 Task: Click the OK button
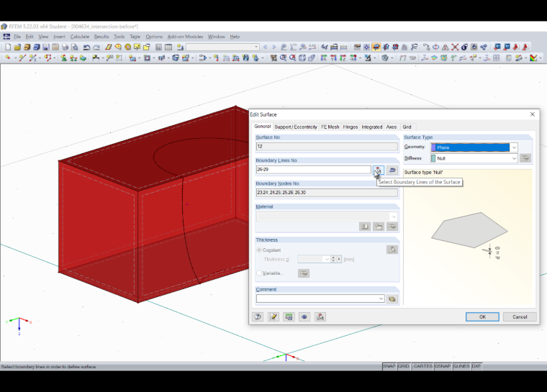(x=482, y=316)
